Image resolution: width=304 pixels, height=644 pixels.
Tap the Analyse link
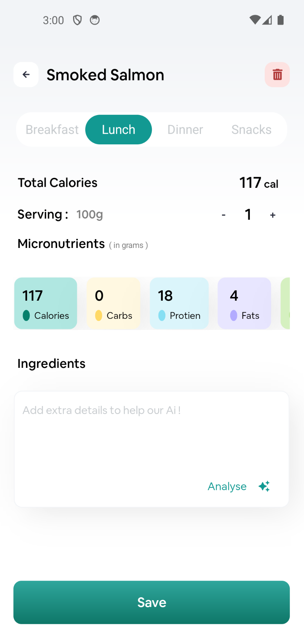pyautogui.click(x=227, y=486)
